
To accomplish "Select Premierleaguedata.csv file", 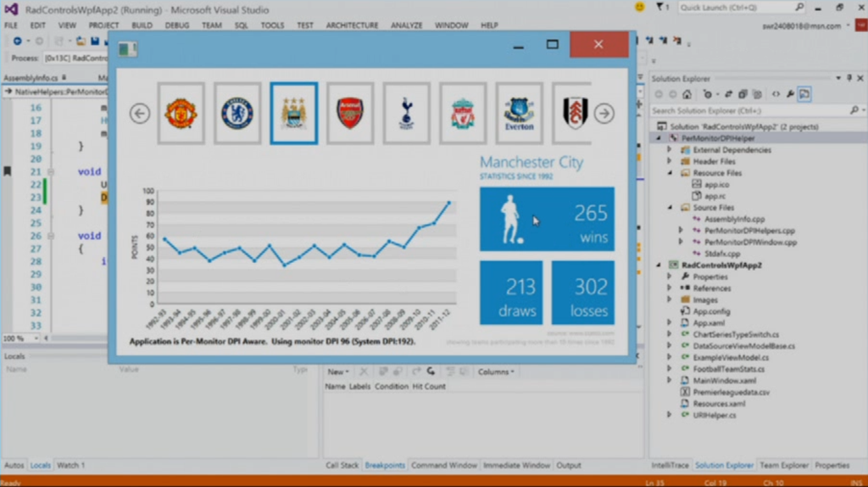I will [731, 392].
